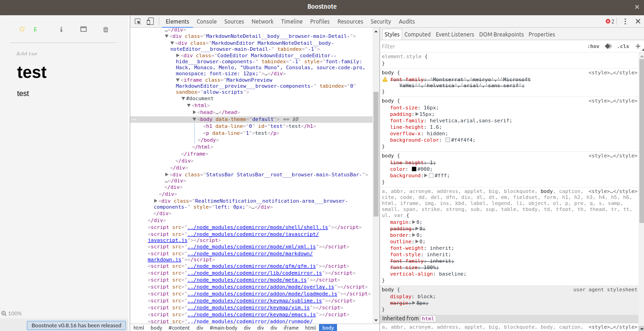Star the current note
This screenshot has width=644, height=331.
pyautogui.click(x=22, y=29)
